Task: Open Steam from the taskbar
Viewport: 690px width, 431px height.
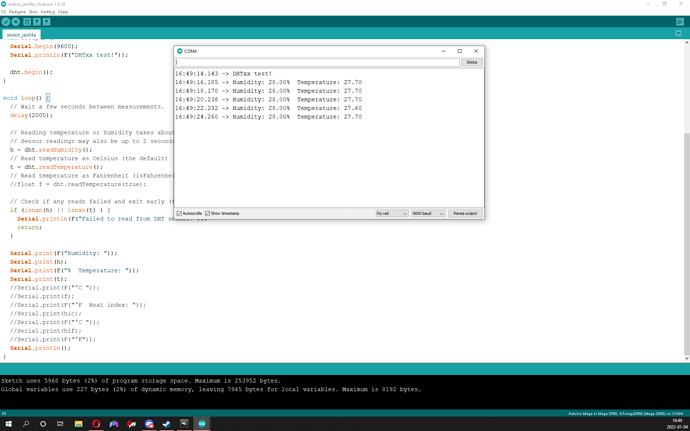Action: point(166,424)
